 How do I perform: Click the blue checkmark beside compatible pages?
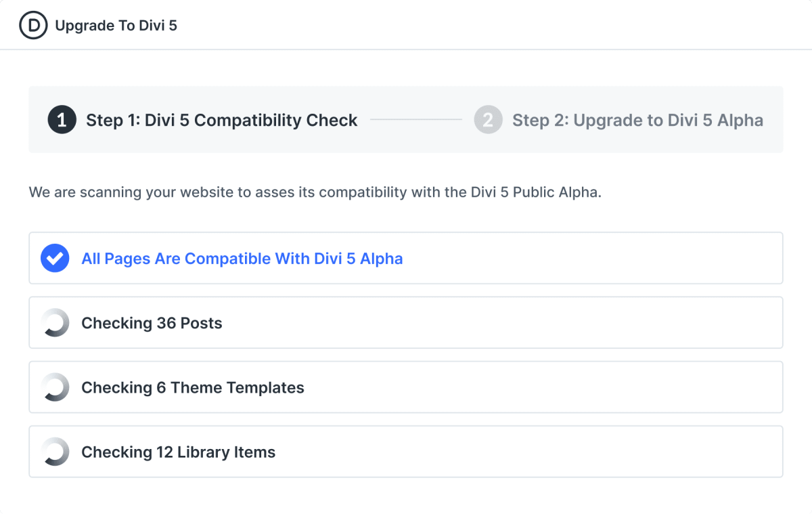pyautogui.click(x=55, y=258)
